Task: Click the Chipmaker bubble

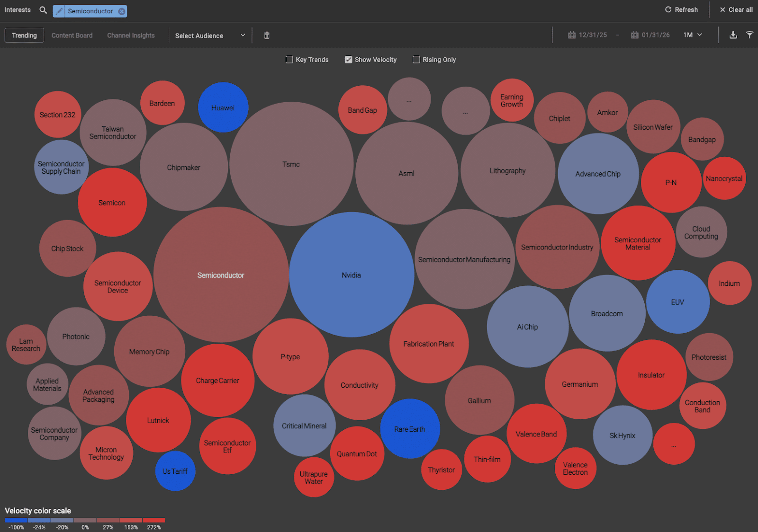Action: pyautogui.click(x=184, y=167)
